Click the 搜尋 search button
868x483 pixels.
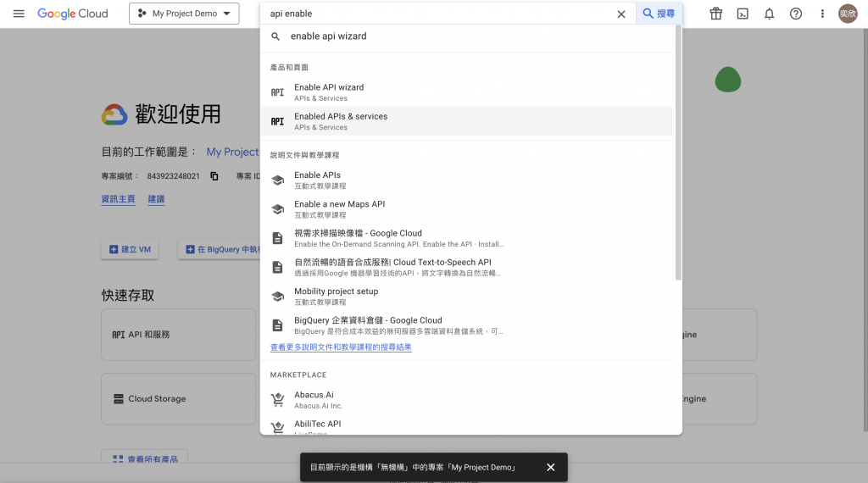pos(659,14)
